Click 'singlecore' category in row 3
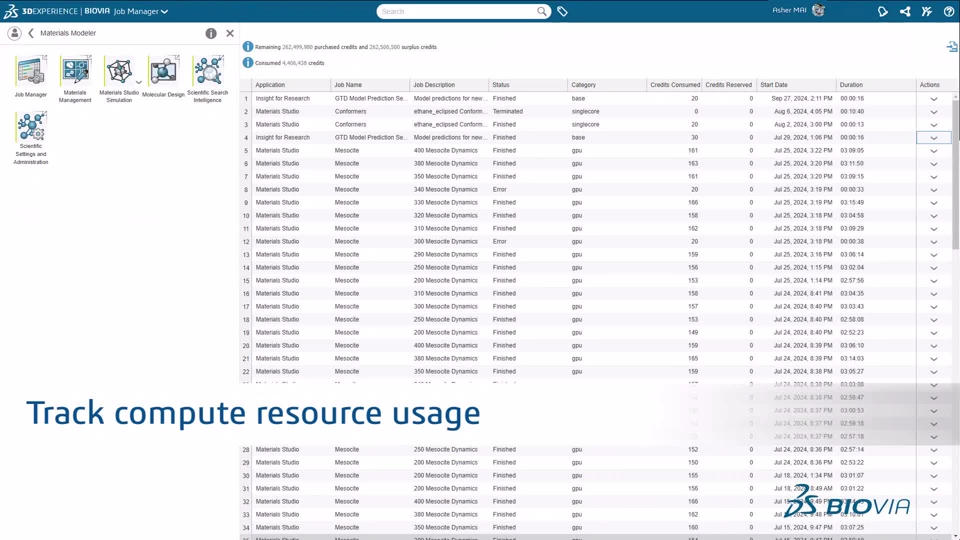This screenshot has height=540, width=960. coord(585,124)
